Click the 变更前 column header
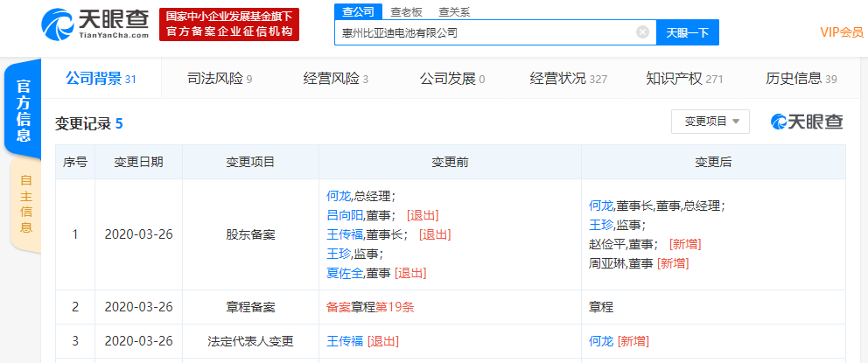The width and height of the screenshot is (868, 363). click(x=450, y=162)
